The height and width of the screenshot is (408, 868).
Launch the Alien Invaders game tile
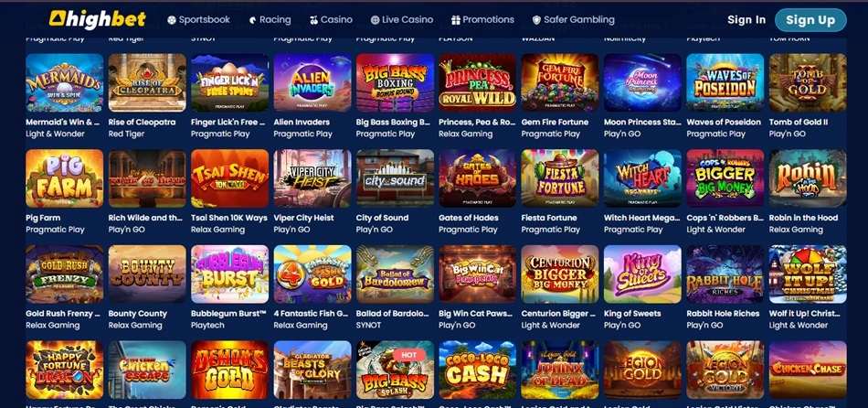312,82
